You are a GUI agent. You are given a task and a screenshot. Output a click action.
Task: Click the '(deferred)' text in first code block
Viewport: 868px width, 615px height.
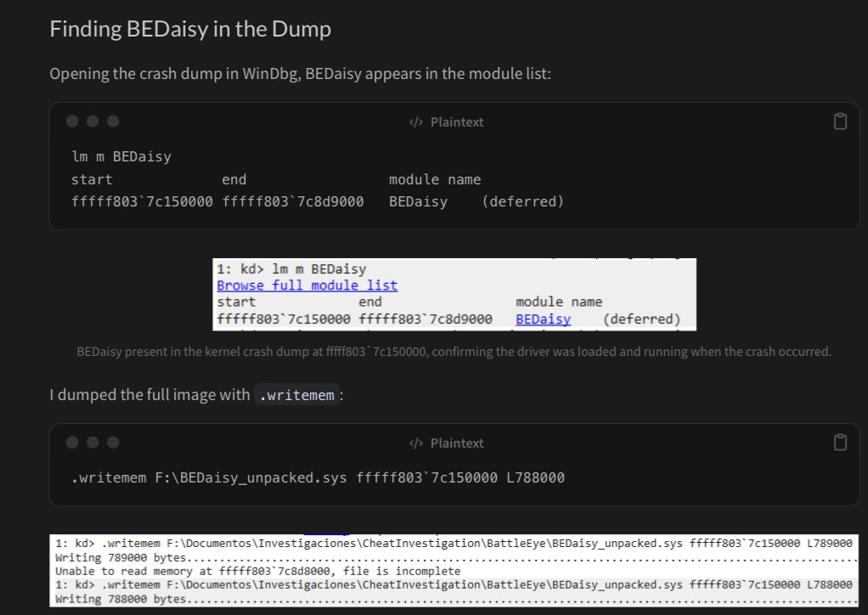[522, 201]
